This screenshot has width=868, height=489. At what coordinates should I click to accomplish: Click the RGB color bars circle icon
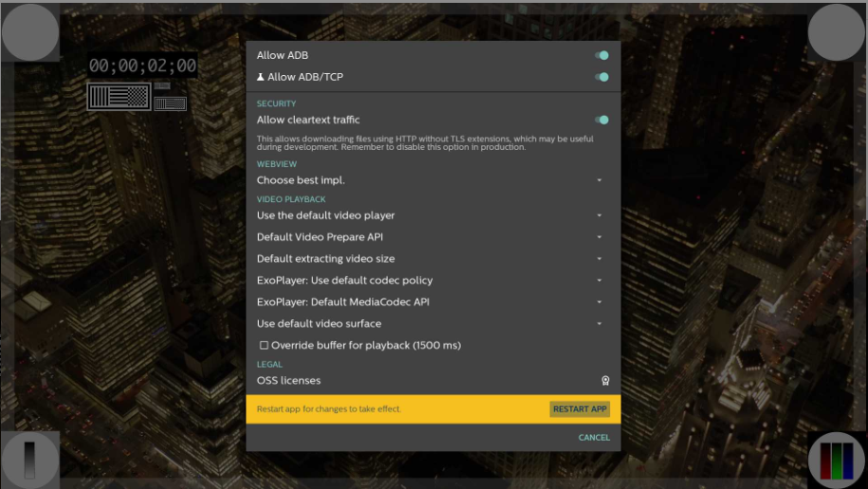[837, 461]
